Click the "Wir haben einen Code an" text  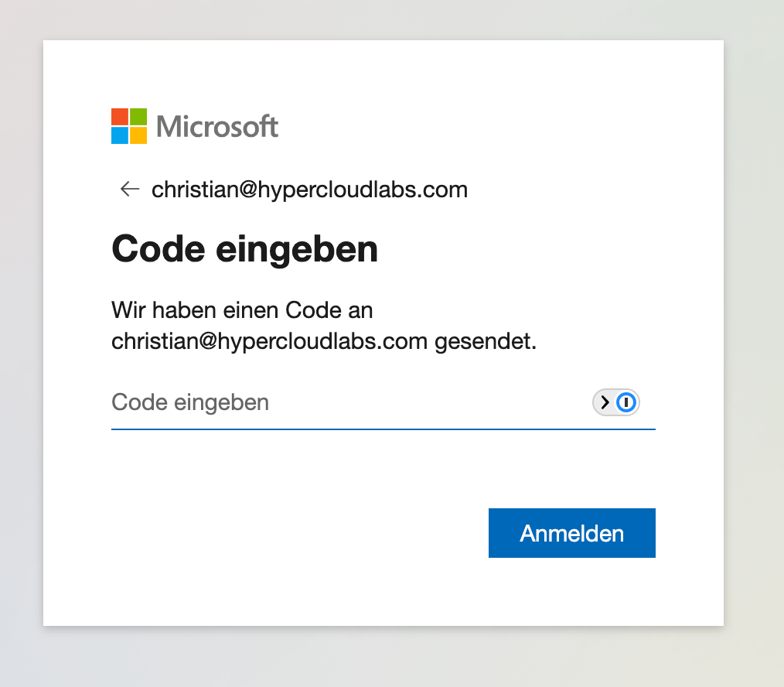[x=242, y=311]
